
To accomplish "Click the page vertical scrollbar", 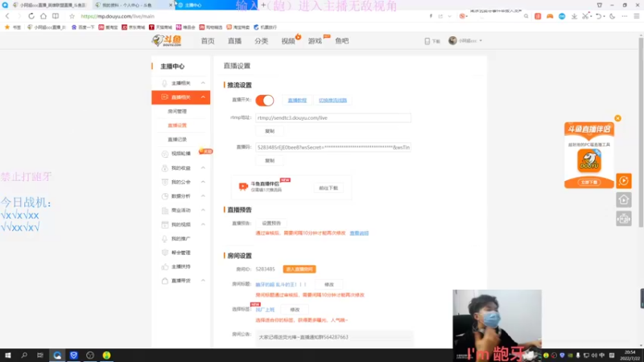I will click(640, 131).
